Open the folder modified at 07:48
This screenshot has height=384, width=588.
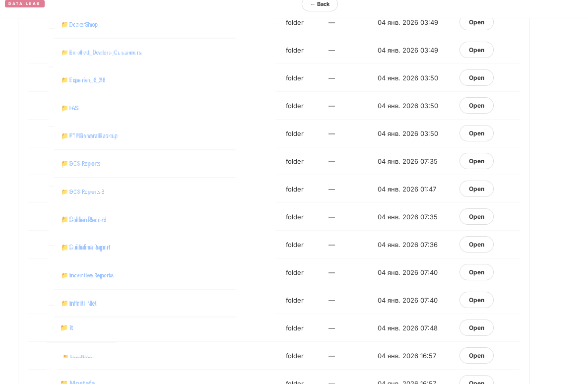(x=476, y=328)
